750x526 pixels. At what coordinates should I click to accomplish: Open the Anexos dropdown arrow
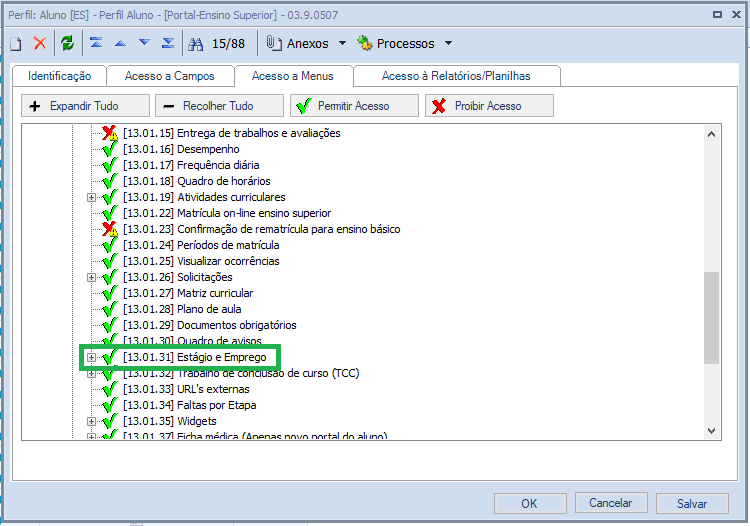(x=342, y=43)
